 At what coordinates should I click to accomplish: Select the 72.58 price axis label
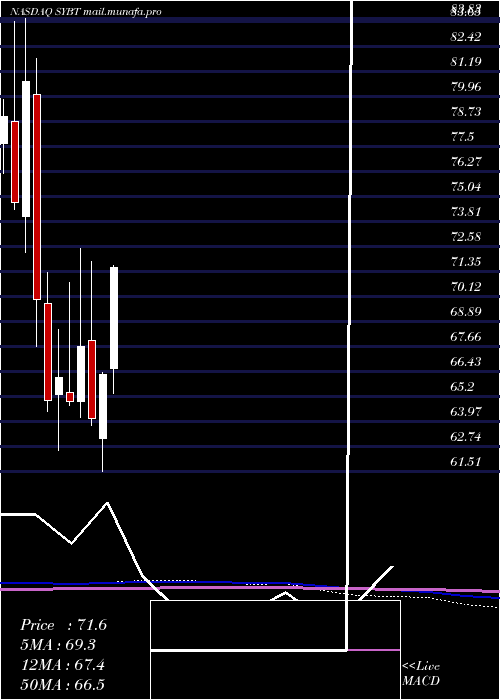click(466, 237)
